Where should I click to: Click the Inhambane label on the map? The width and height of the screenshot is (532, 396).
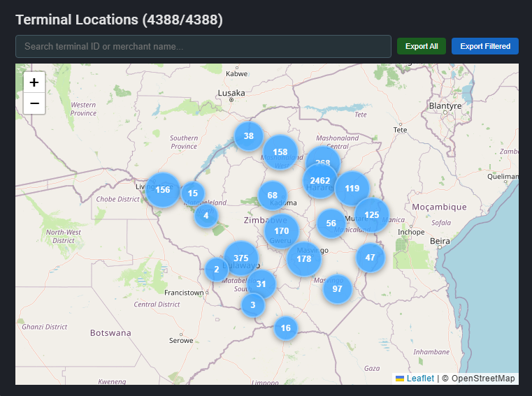click(431, 352)
